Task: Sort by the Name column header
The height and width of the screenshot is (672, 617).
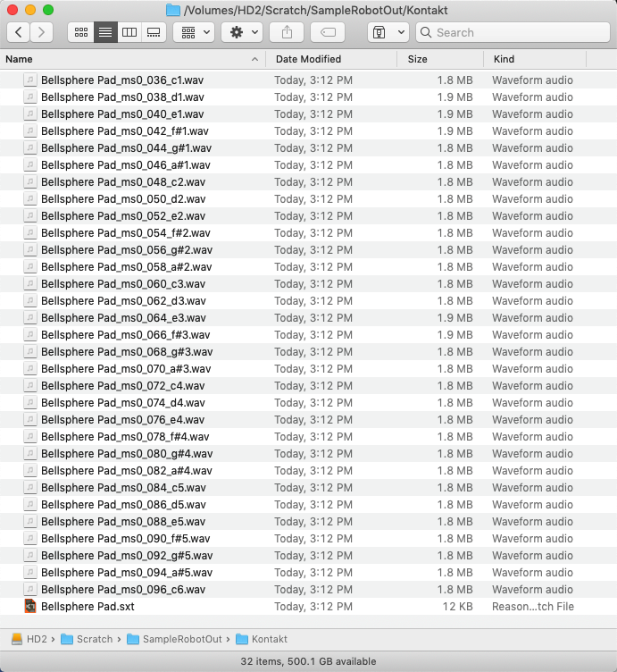Action: [x=133, y=59]
